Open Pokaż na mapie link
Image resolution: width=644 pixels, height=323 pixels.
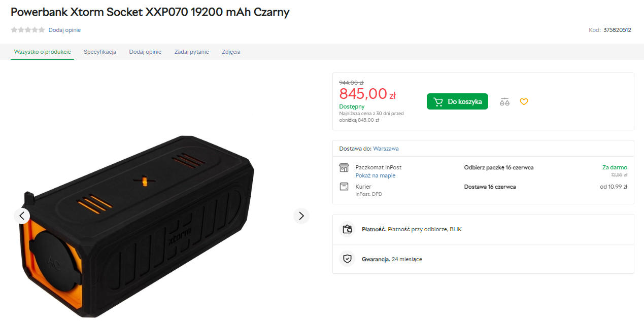[375, 175]
